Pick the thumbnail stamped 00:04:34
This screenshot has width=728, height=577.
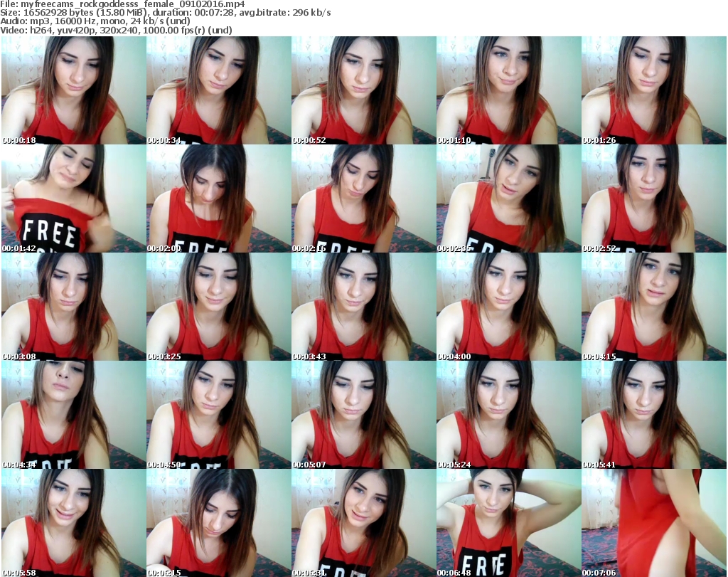point(74,415)
